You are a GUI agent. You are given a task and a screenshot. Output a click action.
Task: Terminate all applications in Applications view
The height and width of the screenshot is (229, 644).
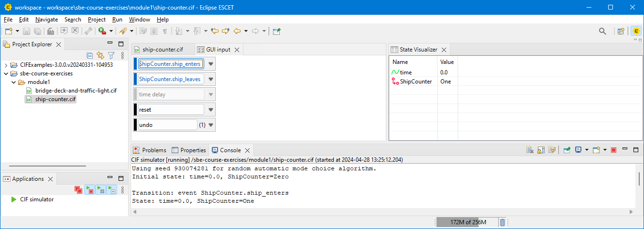pyautogui.click(x=78, y=190)
